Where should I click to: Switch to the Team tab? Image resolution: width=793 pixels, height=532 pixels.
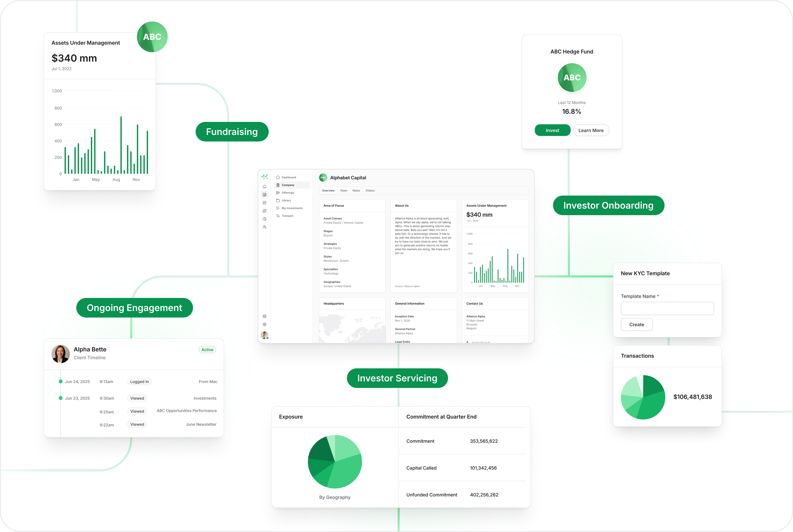(x=343, y=191)
